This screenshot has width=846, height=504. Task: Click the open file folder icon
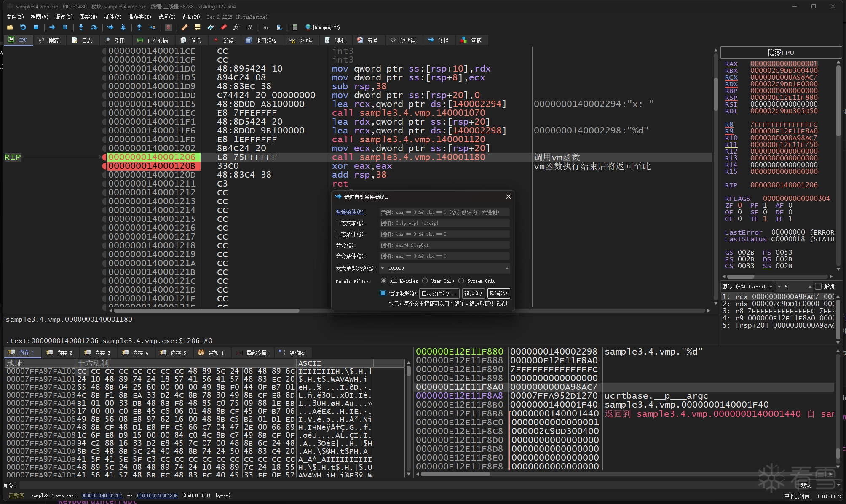pos(10,27)
